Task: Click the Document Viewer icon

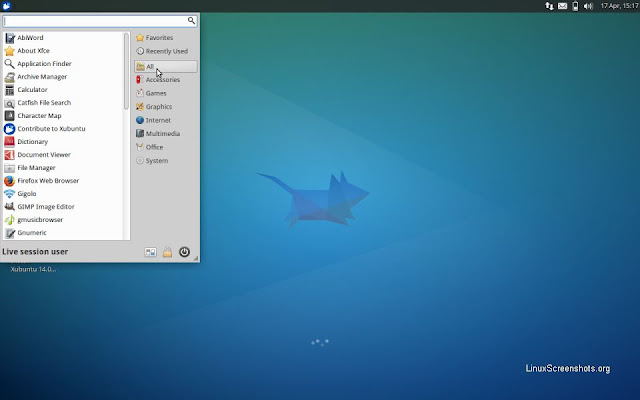Action: 9,155
